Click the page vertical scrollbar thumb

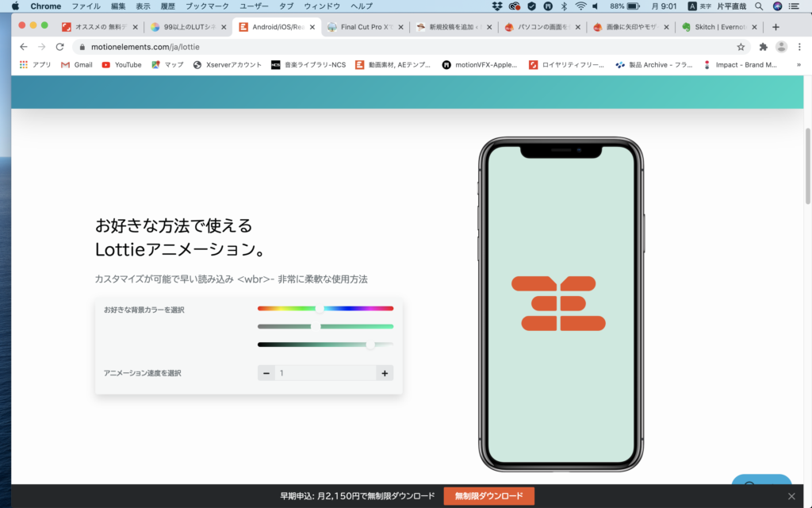click(x=807, y=166)
